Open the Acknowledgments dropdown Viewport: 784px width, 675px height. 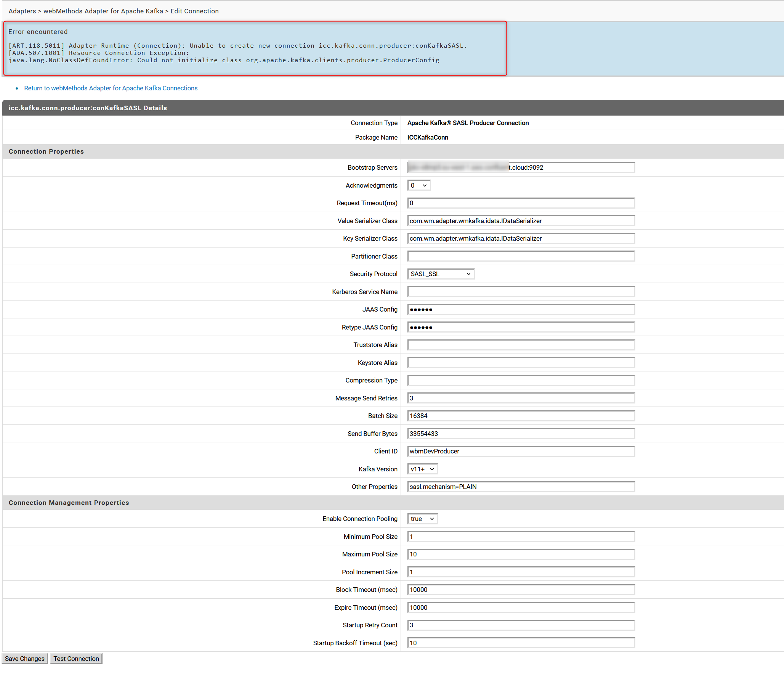pos(419,185)
